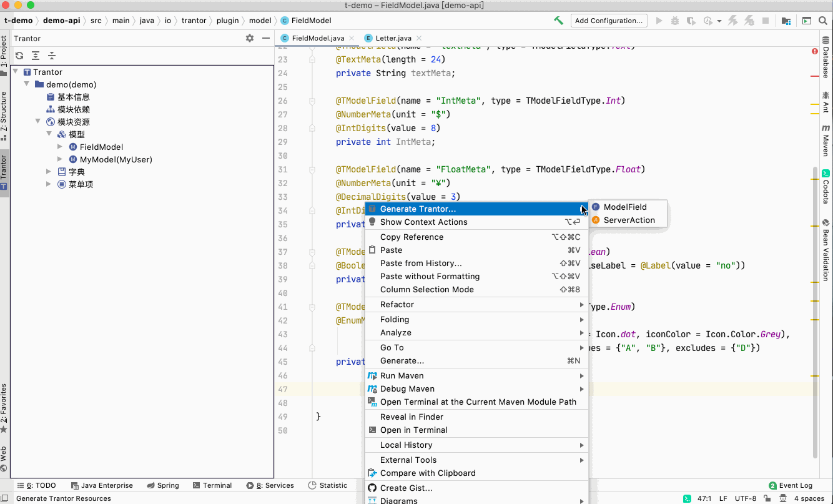
Task: Open Local History submenu
Action: click(x=476, y=445)
